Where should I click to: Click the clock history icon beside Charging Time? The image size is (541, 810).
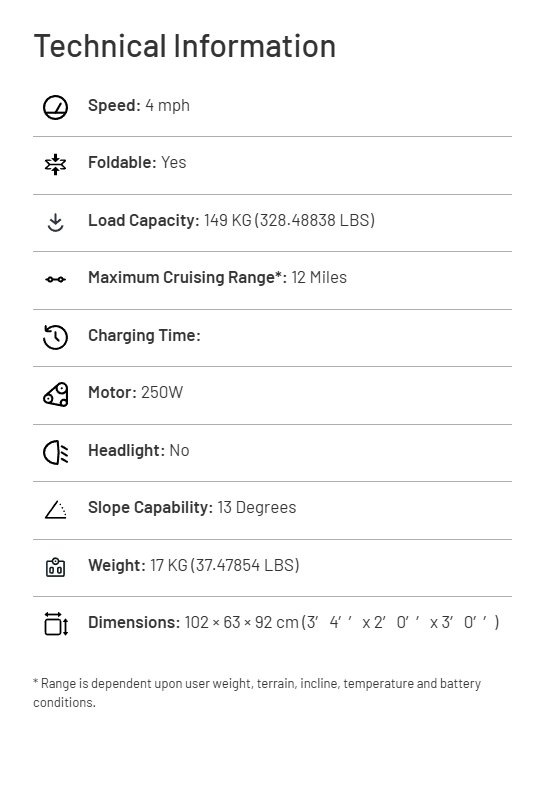[x=55, y=337]
